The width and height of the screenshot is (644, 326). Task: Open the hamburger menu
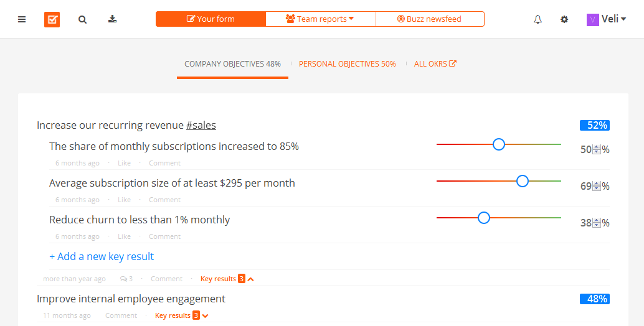[x=22, y=19]
